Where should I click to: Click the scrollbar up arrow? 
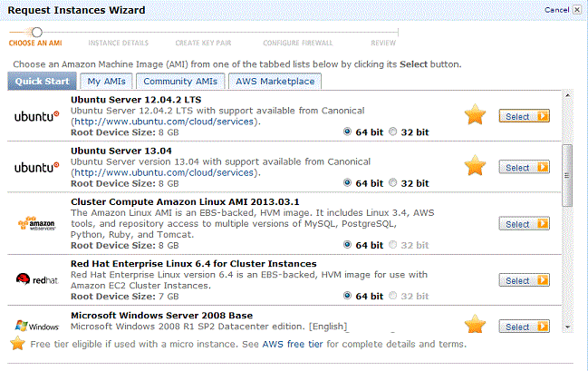[567, 95]
